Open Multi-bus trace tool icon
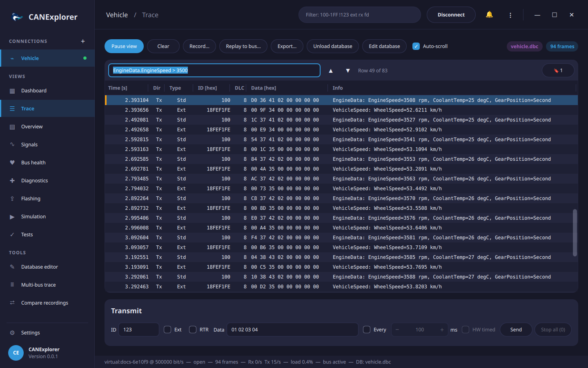 (12, 285)
